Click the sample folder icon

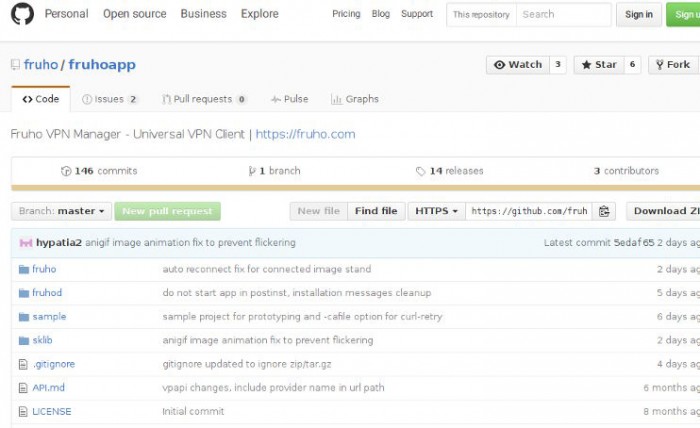tap(24, 317)
